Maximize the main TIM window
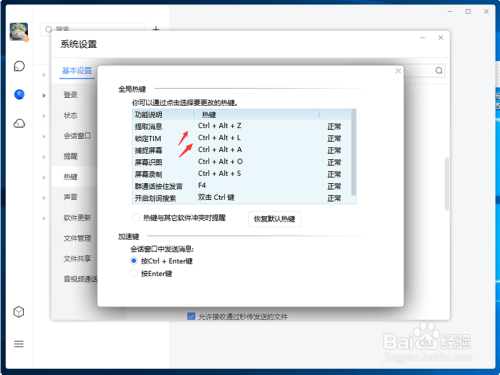 point(468,11)
